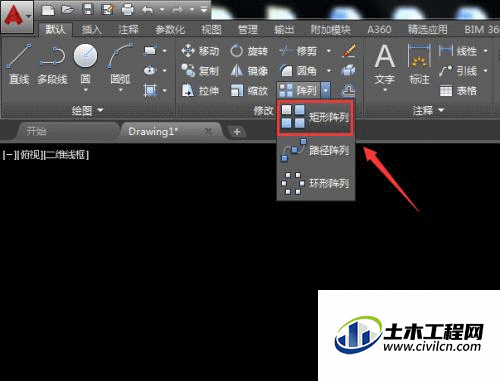
Task: Expand the Linear dimension dropdown arrow
Action: point(485,51)
